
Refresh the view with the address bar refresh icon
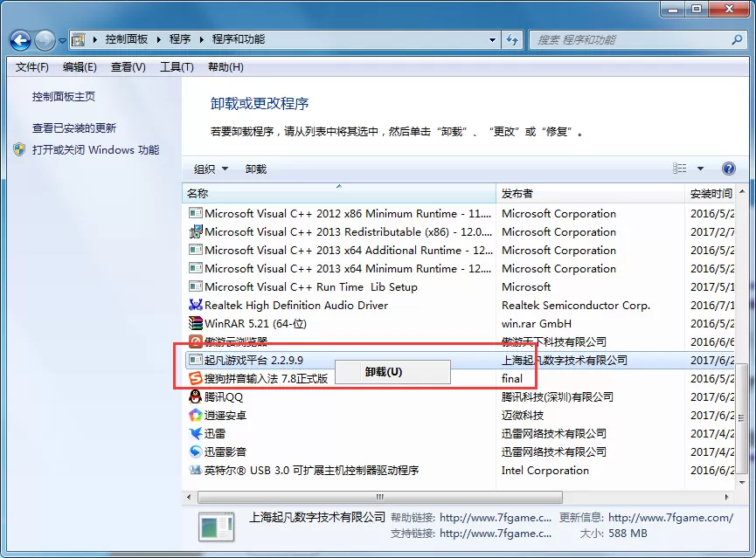click(x=512, y=40)
